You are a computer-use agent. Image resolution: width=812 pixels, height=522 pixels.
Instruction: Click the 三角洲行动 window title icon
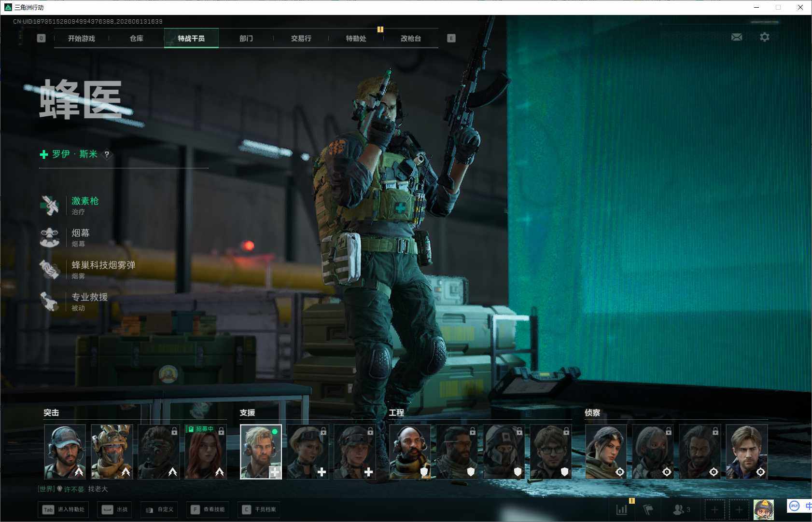[x=8, y=7]
